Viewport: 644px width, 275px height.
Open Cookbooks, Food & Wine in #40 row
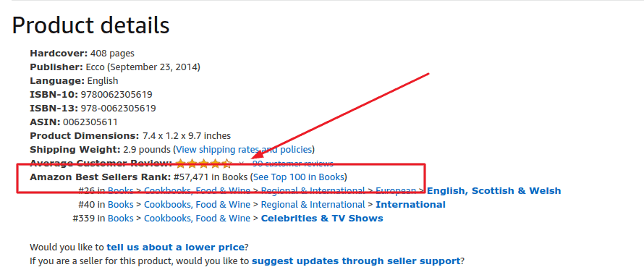coord(197,204)
